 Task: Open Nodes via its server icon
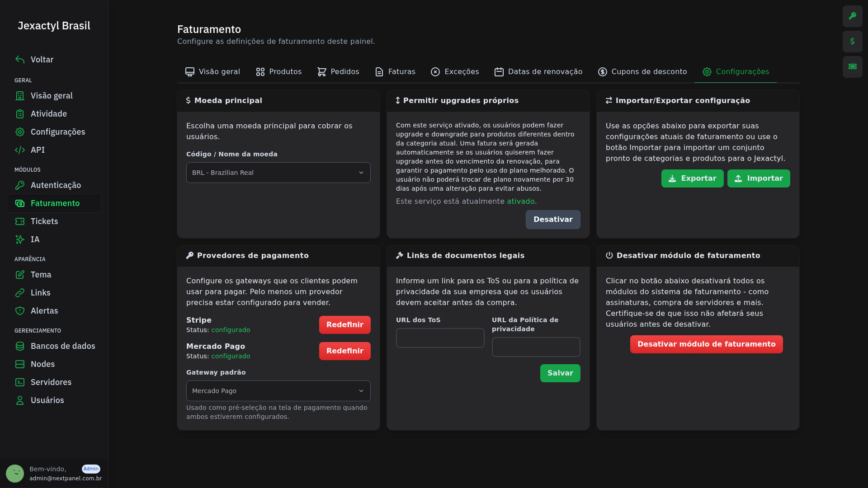click(20, 364)
